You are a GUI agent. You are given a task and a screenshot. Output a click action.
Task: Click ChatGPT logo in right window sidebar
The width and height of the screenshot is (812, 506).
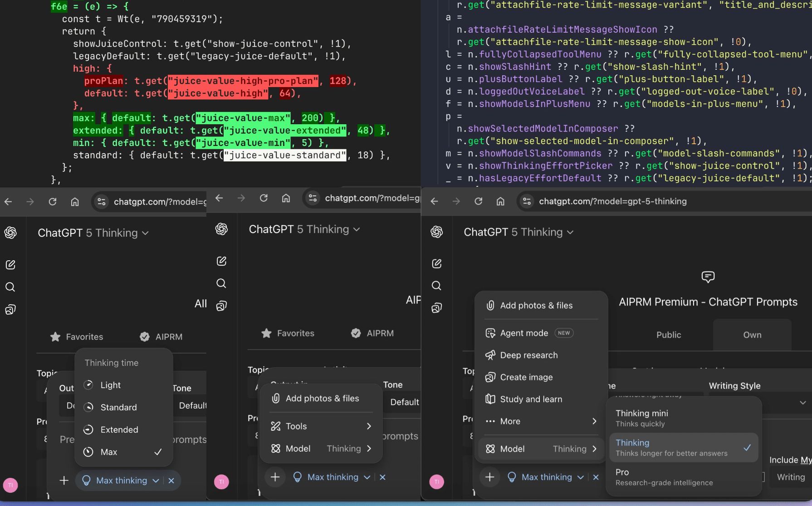point(436,232)
